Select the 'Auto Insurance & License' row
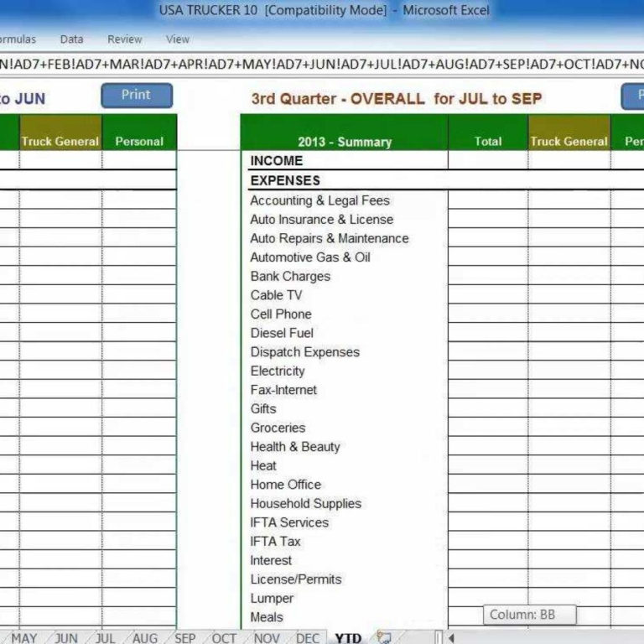644x644 pixels. point(322,220)
